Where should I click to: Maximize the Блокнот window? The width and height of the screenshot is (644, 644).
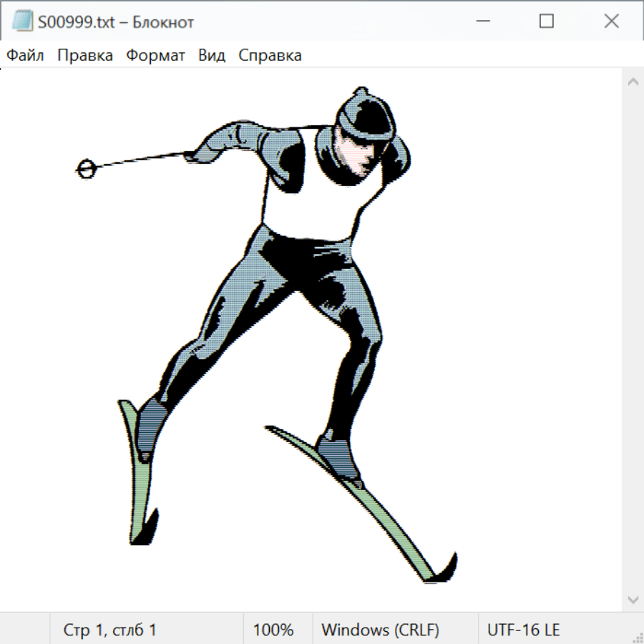547,21
